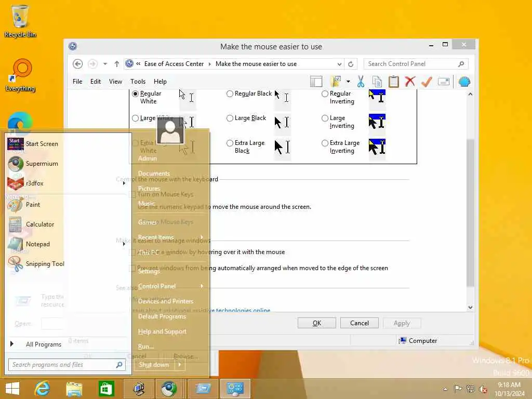
Task: Select the Large Black pointer option
Action: pos(230,118)
